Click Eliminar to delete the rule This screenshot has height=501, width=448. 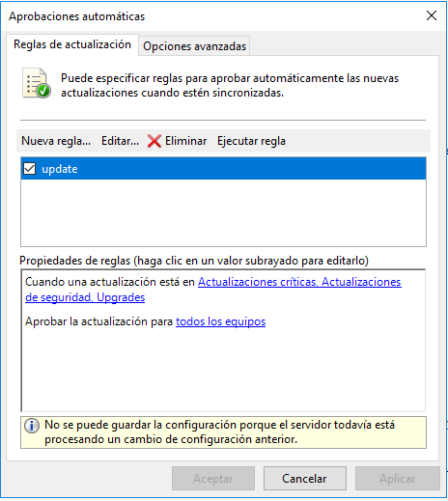[185, 141]
